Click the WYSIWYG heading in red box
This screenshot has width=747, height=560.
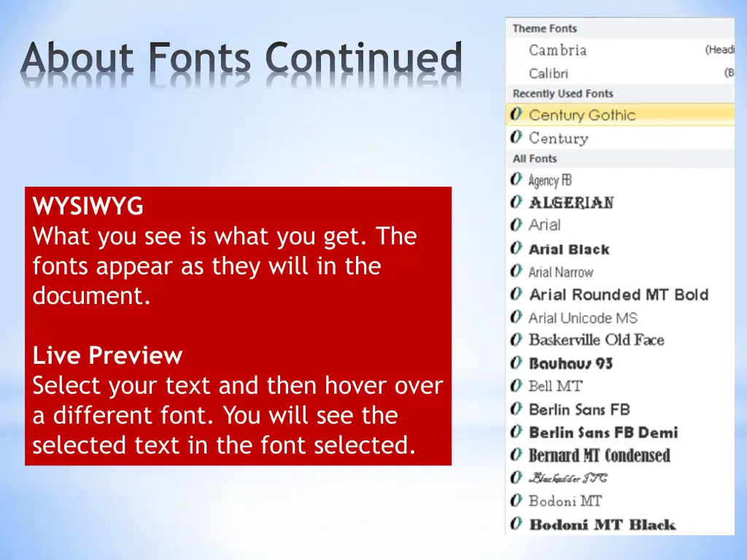pos(88,206)
